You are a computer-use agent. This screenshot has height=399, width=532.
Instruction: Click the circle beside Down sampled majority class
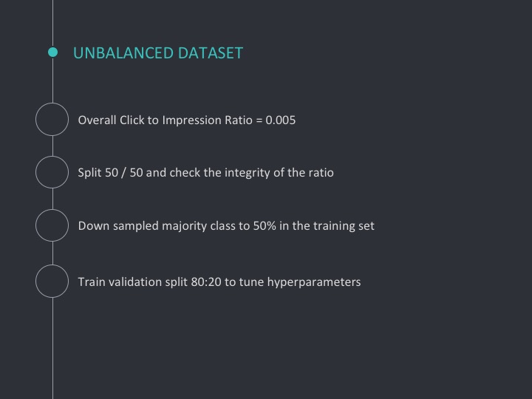point(52,225)
